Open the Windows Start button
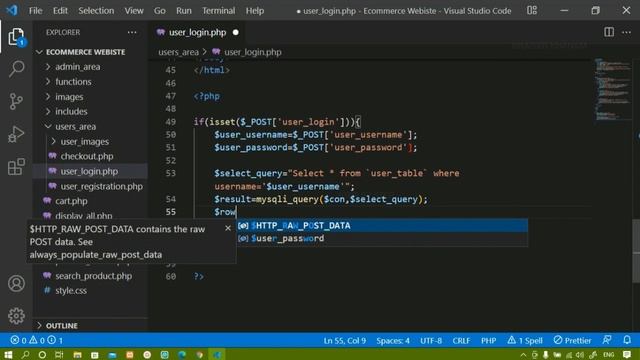This screenshot has height=360, width=640. (8, 355)
